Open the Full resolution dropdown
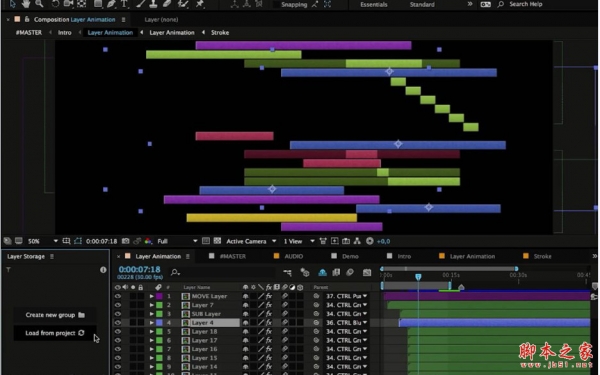 coord(177,241)
